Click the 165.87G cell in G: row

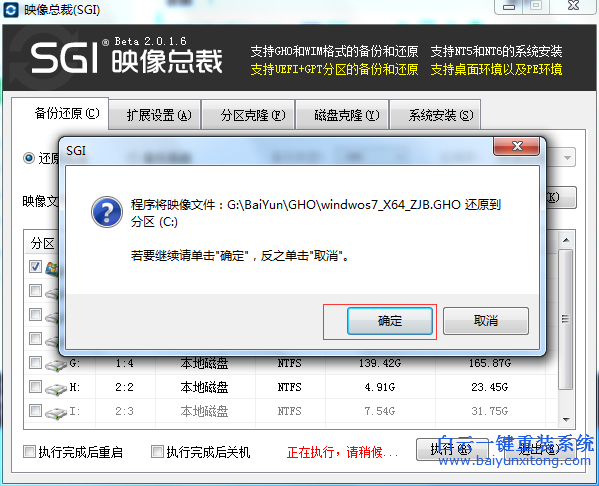[x=490, y=363]
